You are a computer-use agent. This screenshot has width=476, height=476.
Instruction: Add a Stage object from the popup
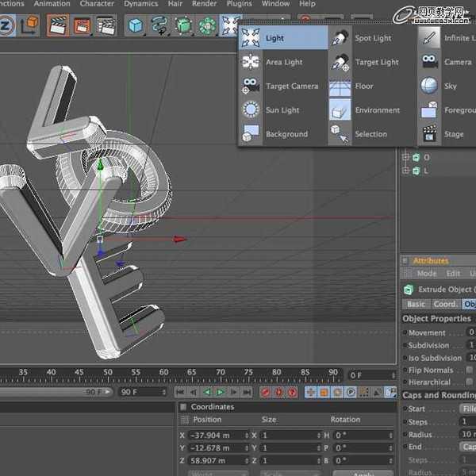coord(429,133)
